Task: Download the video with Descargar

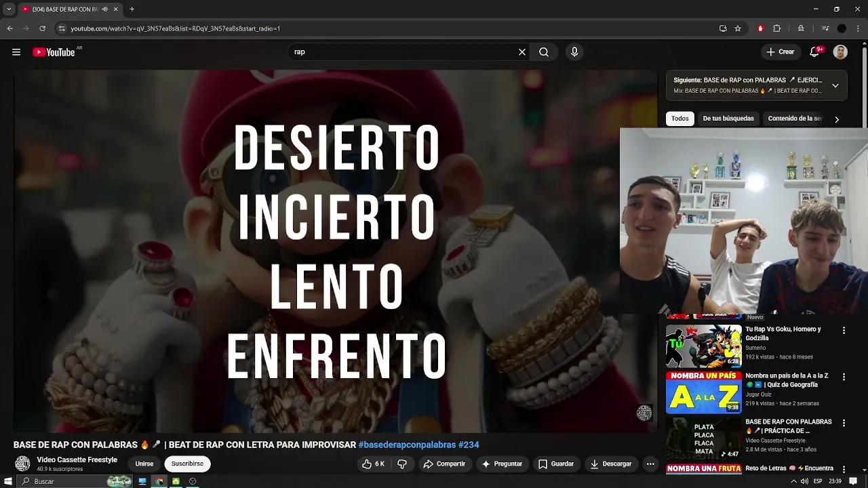Action: point(611,464)
